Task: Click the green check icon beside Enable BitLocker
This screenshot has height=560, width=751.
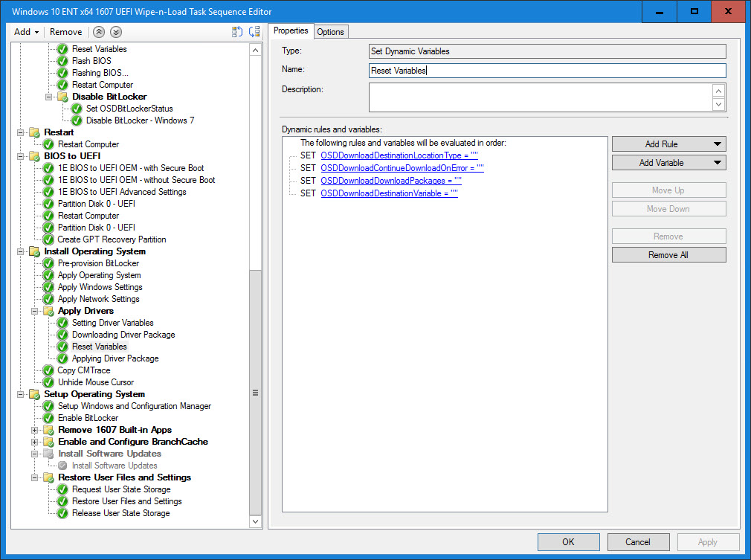Action: point(48,418)
